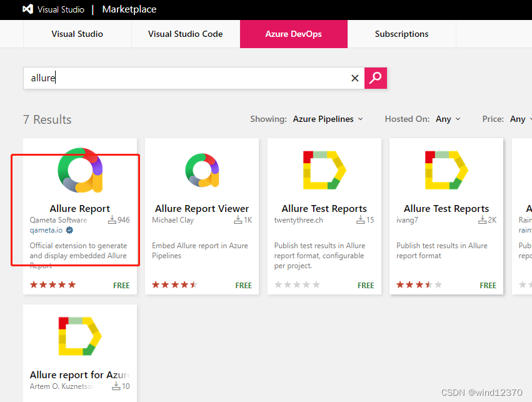The height and width of the screenshot is (402, 532).
Task: Open Allure Test Reports title by twentythree.ch
Action: (324, 208)
